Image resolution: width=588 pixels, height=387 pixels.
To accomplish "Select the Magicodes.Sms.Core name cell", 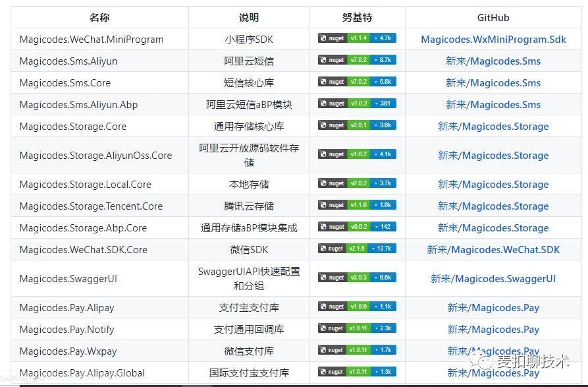I will click(x=99, y=82).
